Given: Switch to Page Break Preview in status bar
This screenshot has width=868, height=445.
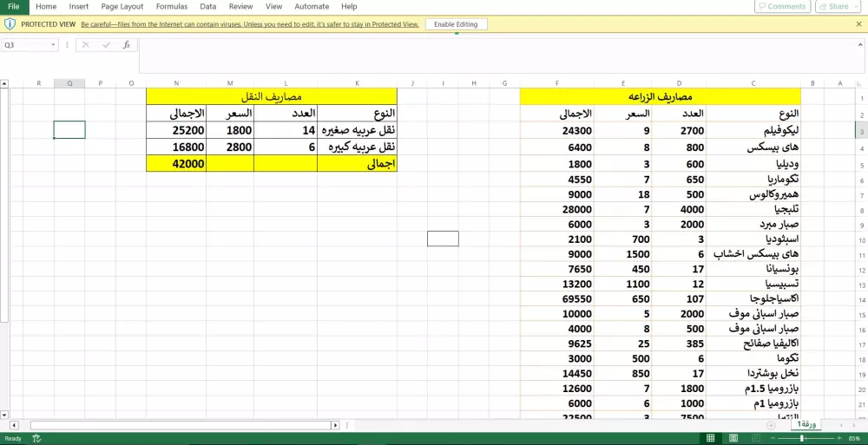Looking at the screenshot, I should (756, 438).
